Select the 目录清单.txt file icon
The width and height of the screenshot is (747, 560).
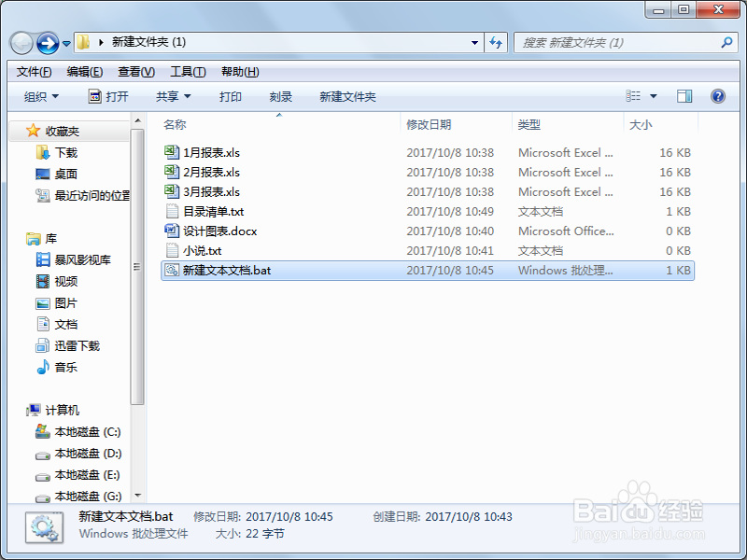172,211
